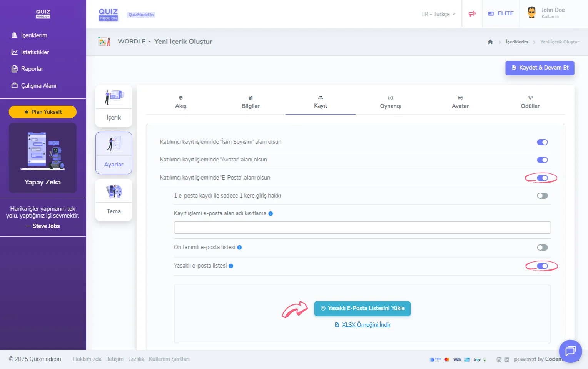Click the QuizModeOn logo in header
588x369 pixels.
108,14
